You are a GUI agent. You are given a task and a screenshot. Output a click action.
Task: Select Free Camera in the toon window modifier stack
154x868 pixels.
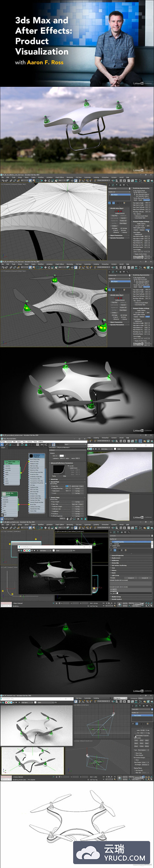(x=142, y=715)
